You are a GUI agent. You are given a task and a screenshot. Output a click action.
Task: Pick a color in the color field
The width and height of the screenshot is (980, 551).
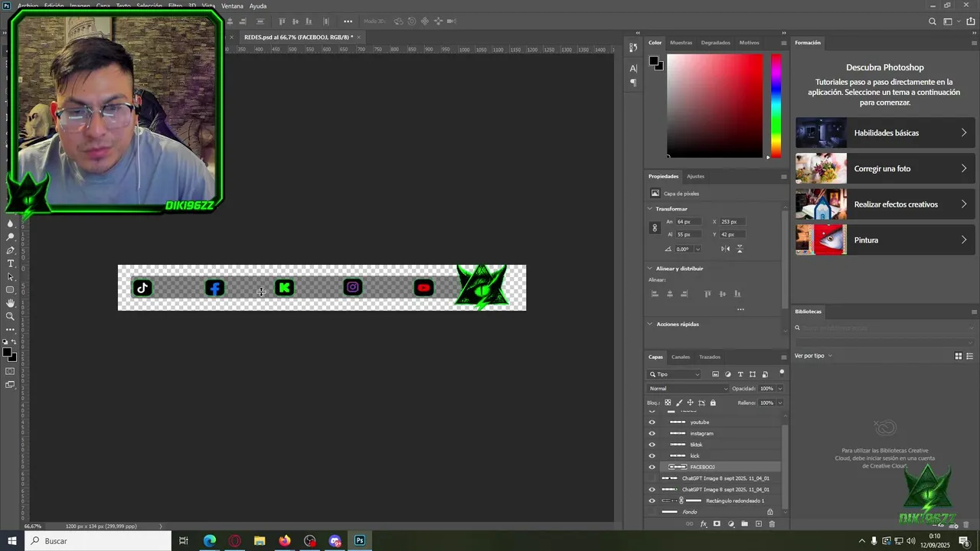pos(714,106)
